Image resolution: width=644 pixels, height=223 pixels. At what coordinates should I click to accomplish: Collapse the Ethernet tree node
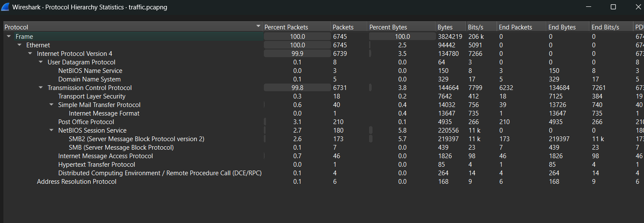tap(20, 45)
